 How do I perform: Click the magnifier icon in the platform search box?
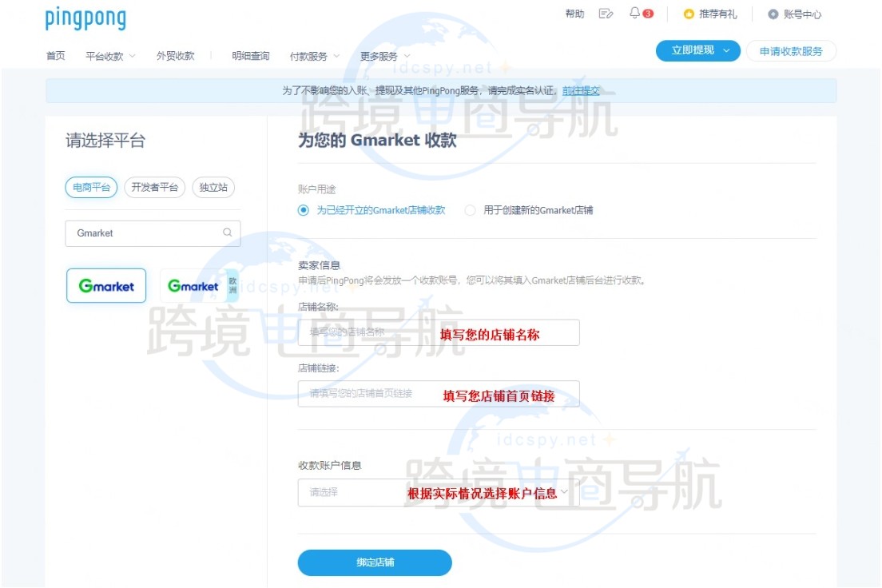coord(226,233)
